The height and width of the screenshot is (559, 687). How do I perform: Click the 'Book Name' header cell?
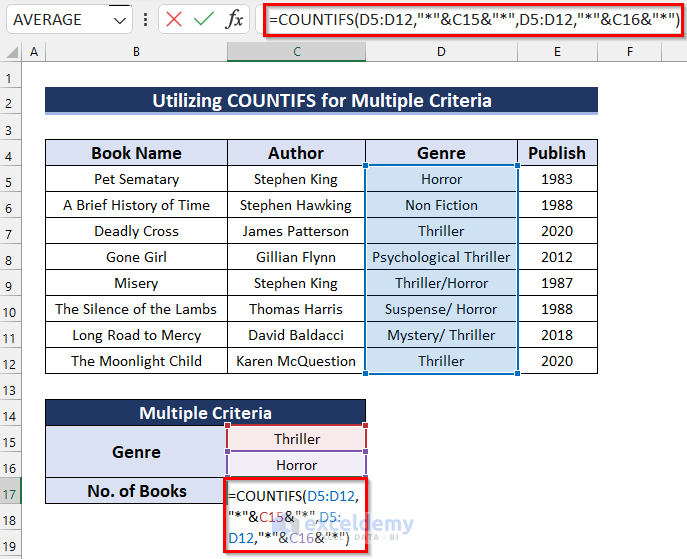(x=136, y=153)
